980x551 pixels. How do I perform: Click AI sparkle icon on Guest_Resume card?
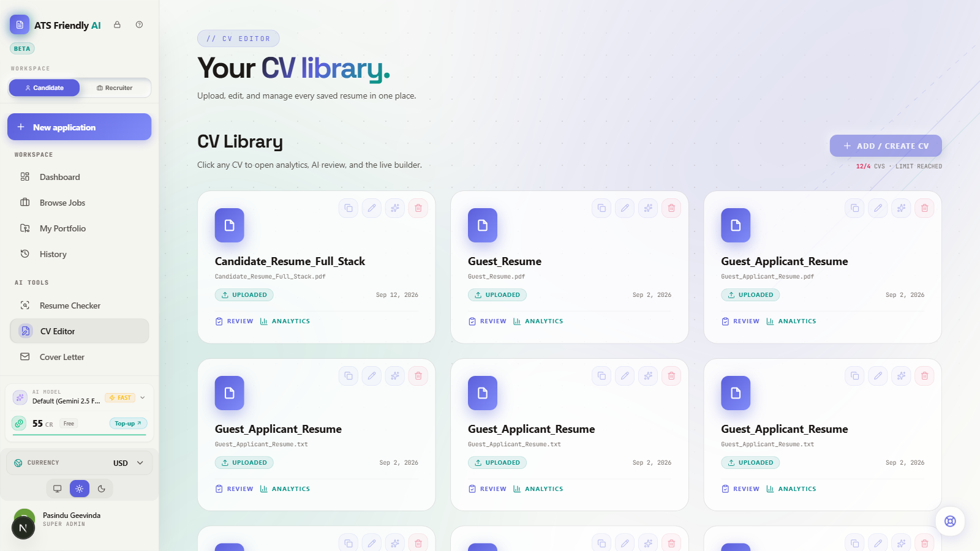[x=648, y=208]
